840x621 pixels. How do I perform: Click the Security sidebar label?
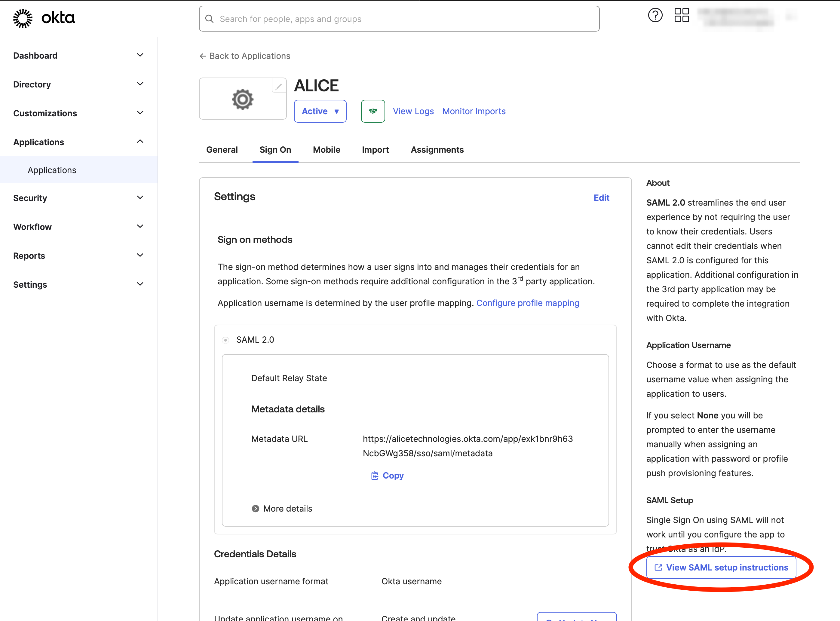[30, 198]
